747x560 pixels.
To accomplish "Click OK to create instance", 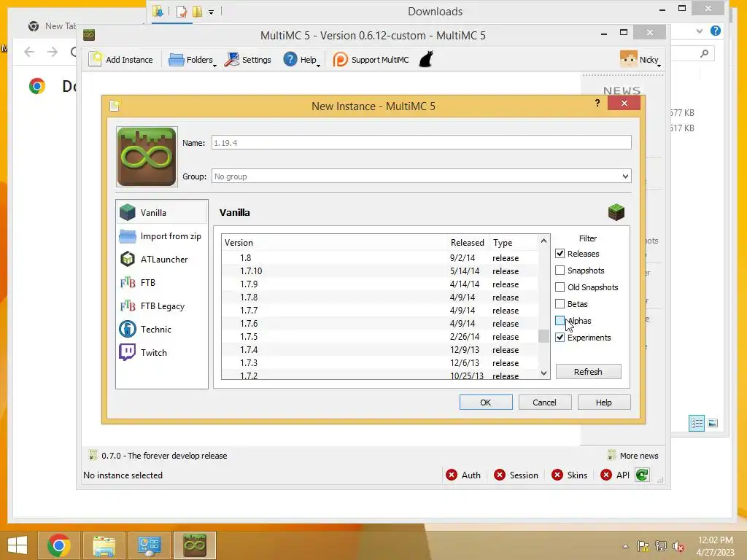I will click(x=486, y=402).
